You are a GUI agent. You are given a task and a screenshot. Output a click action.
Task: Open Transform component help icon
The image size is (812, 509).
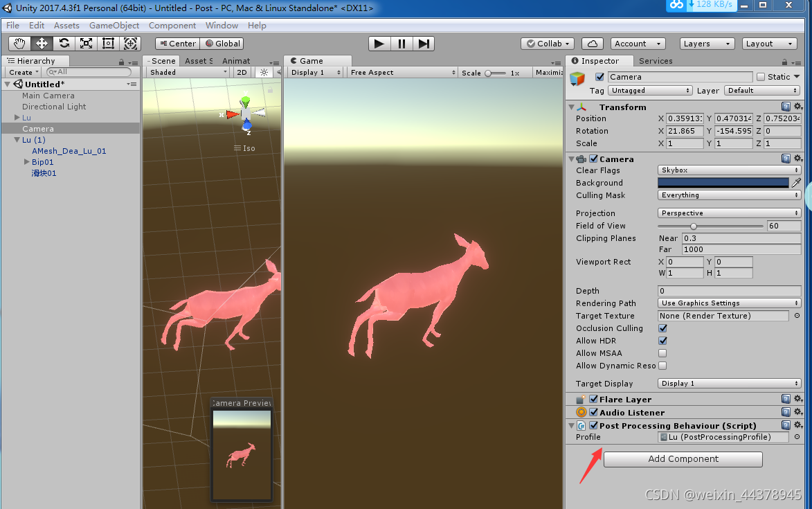point(786,107)
